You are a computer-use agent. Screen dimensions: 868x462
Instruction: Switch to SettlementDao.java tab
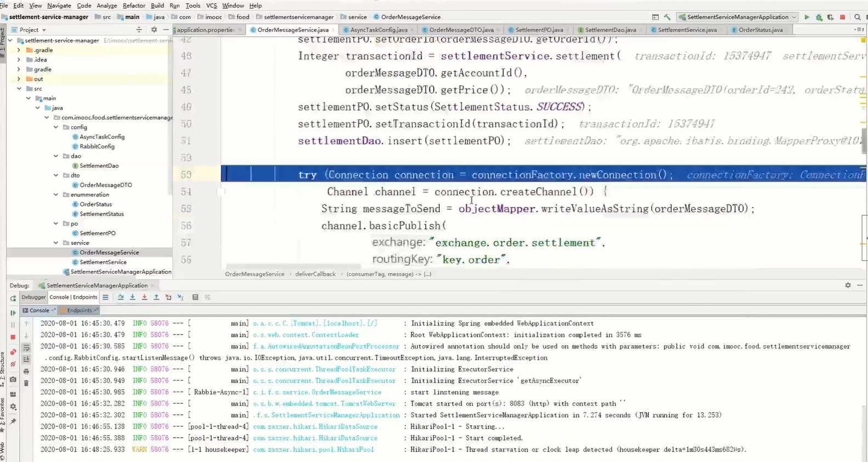click(x=610, y=30)
